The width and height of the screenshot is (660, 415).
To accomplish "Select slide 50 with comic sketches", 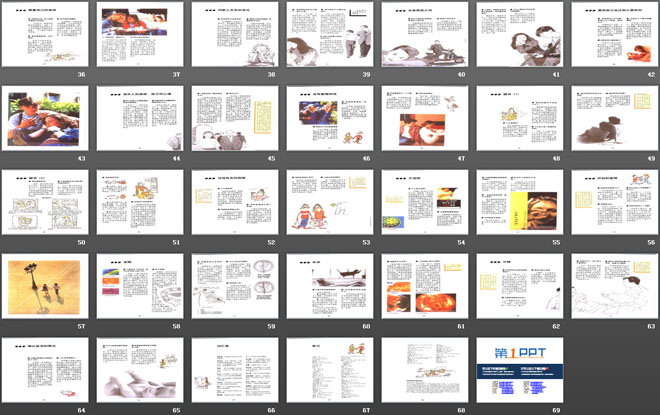I will tap(45, 202).
